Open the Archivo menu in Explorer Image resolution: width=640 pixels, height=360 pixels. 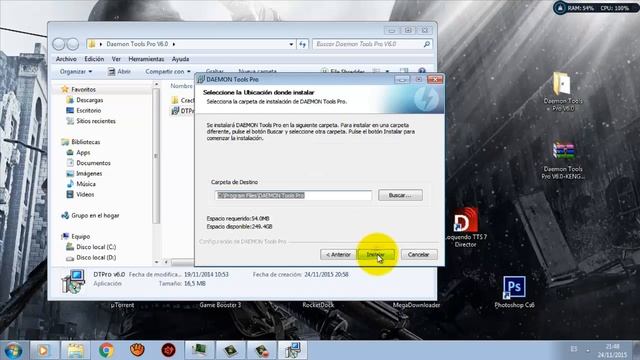(66, 59)
